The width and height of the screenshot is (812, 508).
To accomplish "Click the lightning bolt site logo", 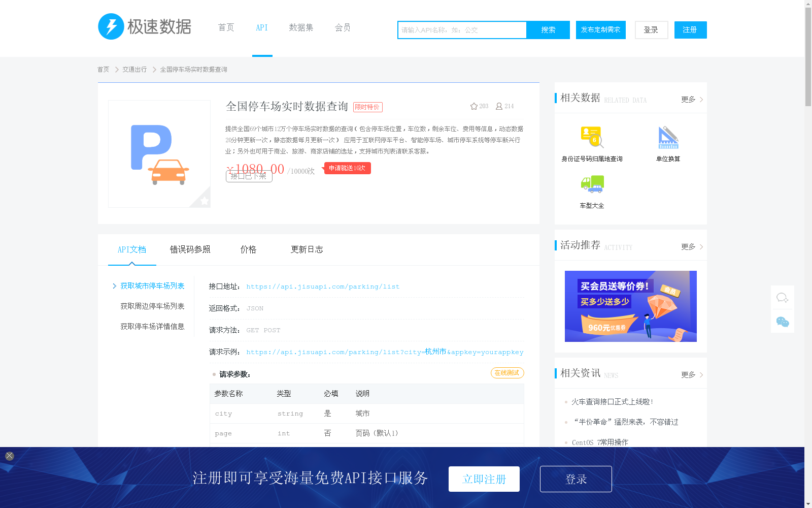I will click(x=111, y=26).
